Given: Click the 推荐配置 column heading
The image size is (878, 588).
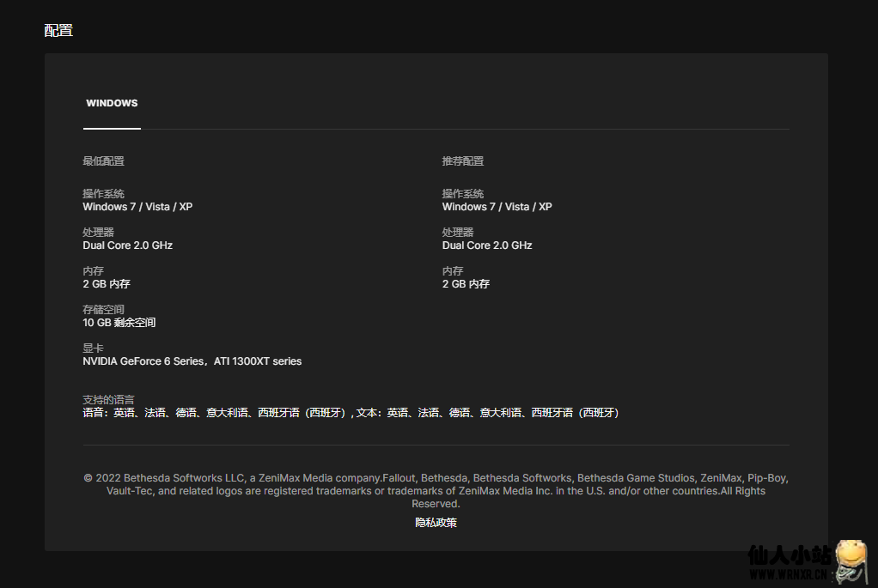Looking at the screenshot, I should (463, 161).
